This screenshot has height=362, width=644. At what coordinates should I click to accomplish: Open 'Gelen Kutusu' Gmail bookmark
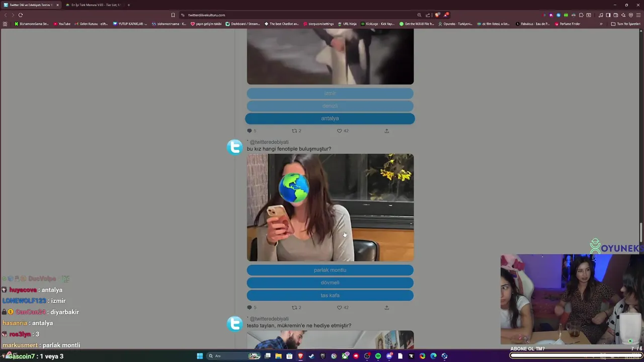click(x=91, y=24)
